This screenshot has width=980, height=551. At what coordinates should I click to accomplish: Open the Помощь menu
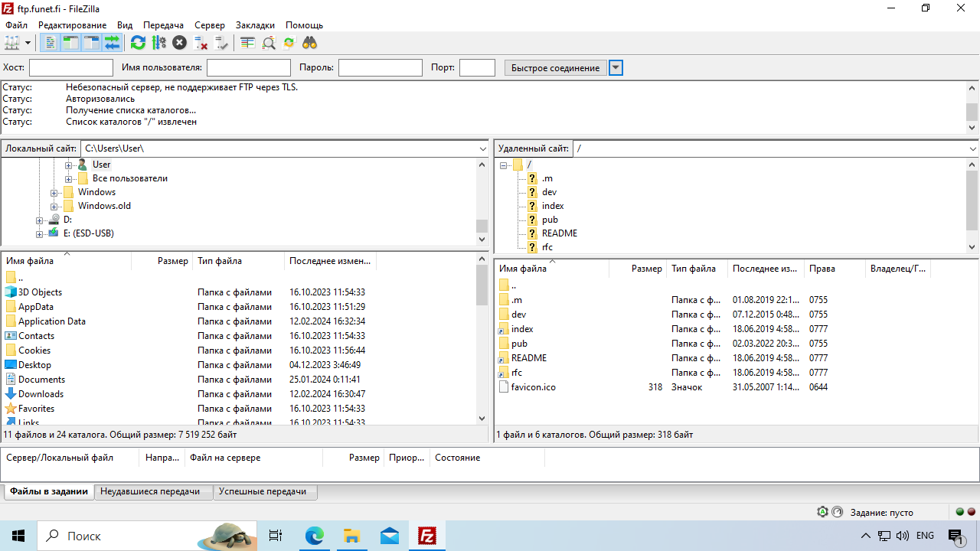click(x=305, y=25)
